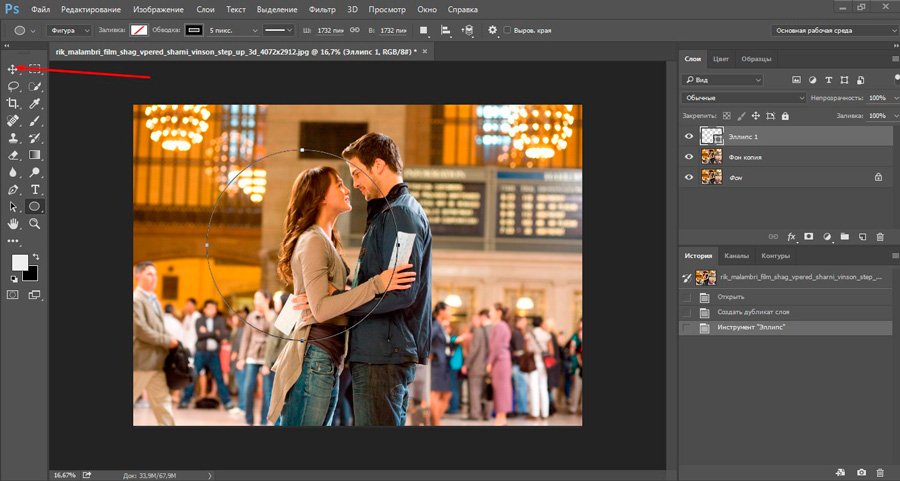Open the foreground color picker
900x481 pixels.
click(x=20, y=262)
